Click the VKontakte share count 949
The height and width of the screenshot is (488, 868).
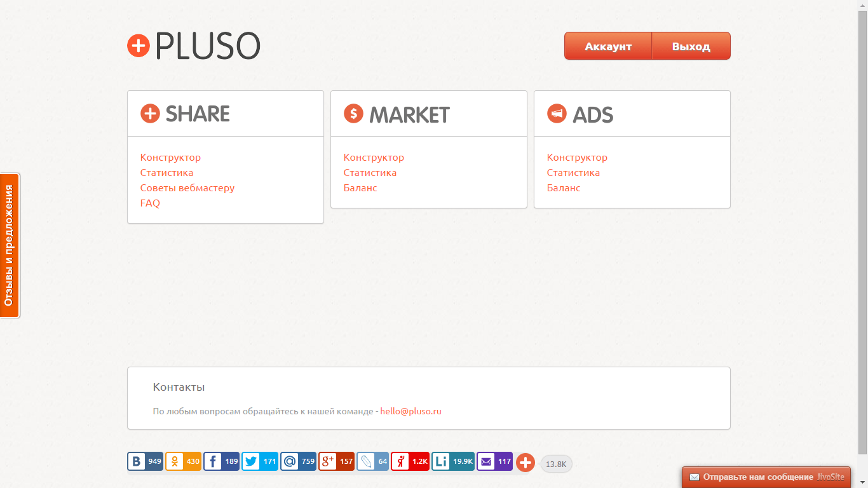click(x=154, y=461)
